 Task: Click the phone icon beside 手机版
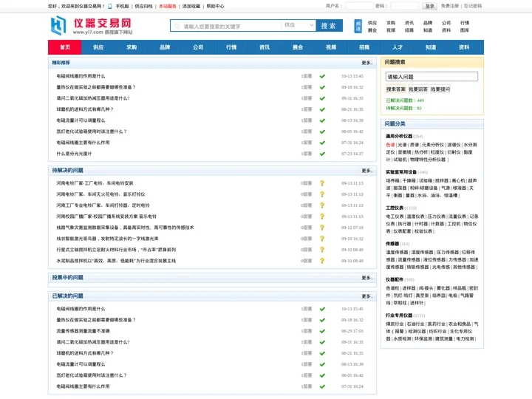tap(110, 6)
